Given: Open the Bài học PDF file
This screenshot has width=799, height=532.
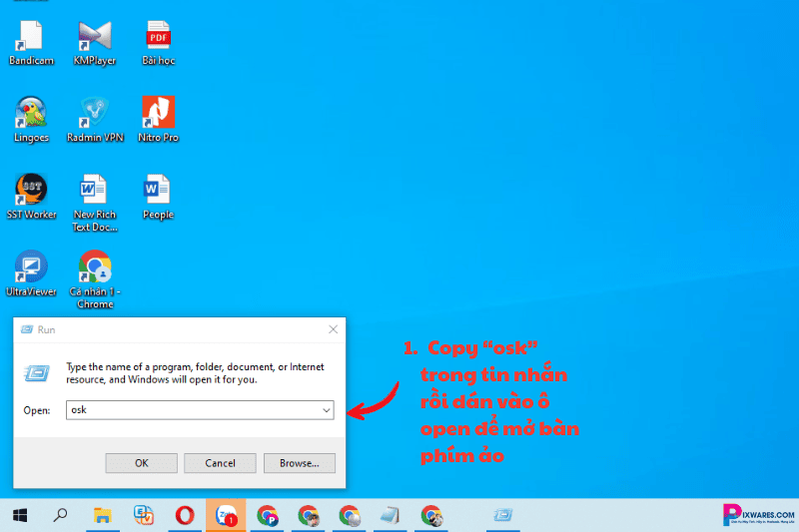Looking at the screenshot, I should coord(158,38).
